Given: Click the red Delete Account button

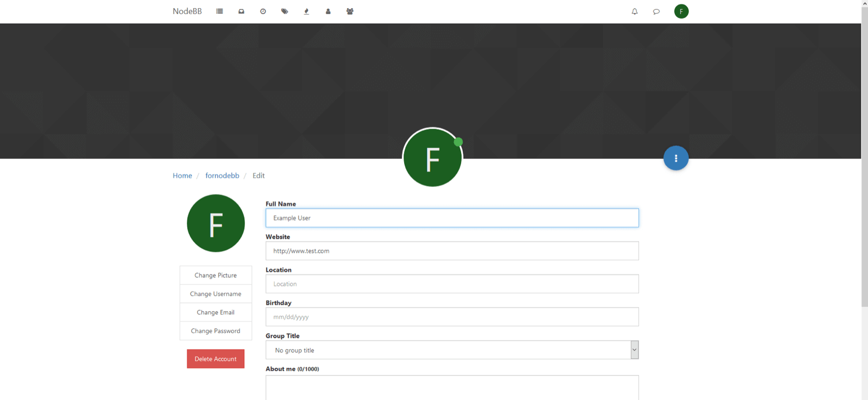Looking at the screenshot, I should point(216,359).
